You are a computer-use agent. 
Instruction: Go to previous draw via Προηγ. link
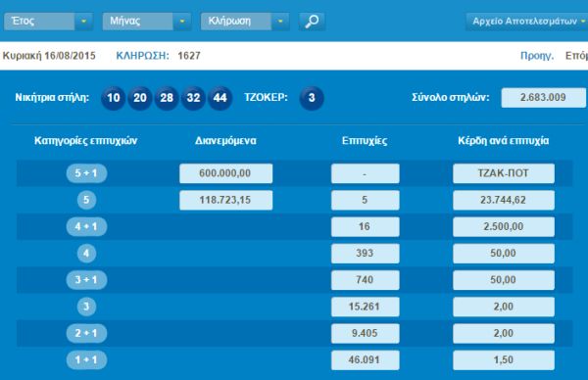537,56
